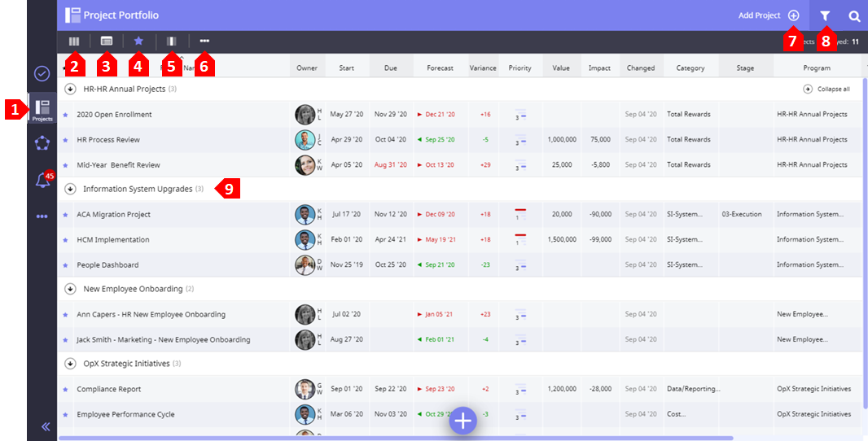Collapse the New Employee Onboarding group

click(x=70, y=289)
